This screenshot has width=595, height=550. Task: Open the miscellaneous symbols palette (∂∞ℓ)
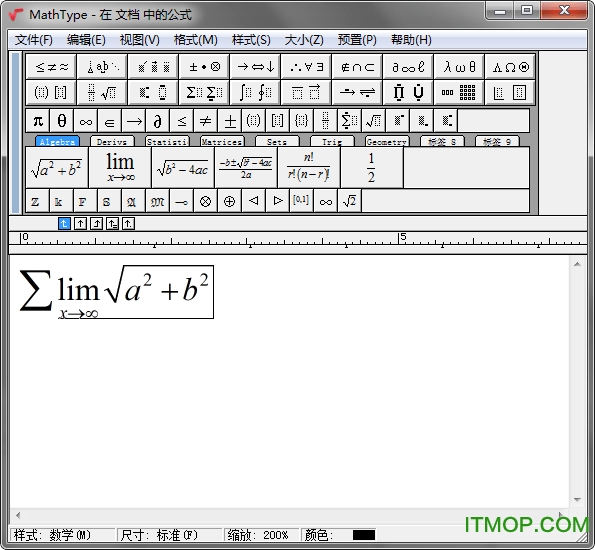[408, 67]
